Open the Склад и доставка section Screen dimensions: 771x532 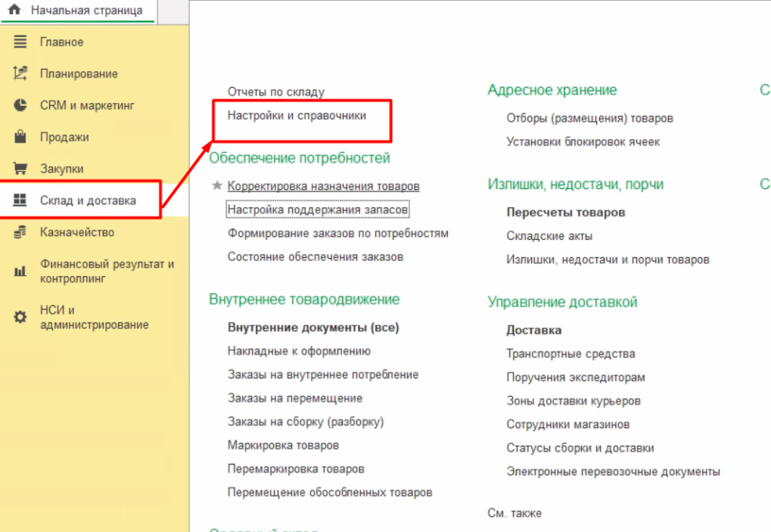tap(88, 201)
